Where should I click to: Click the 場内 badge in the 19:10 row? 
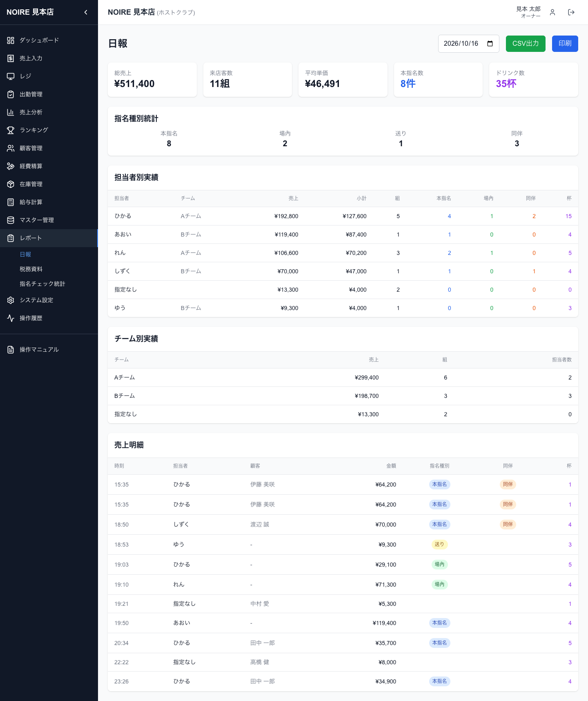[439, 585]
